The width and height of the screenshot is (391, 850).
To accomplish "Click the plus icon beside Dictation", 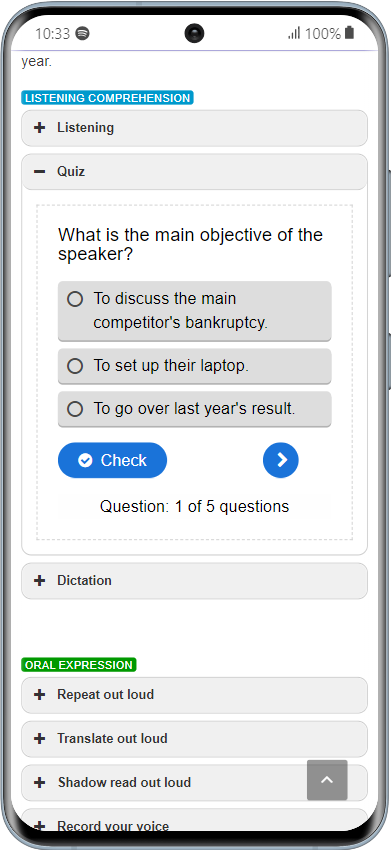I will click(39, 581).
